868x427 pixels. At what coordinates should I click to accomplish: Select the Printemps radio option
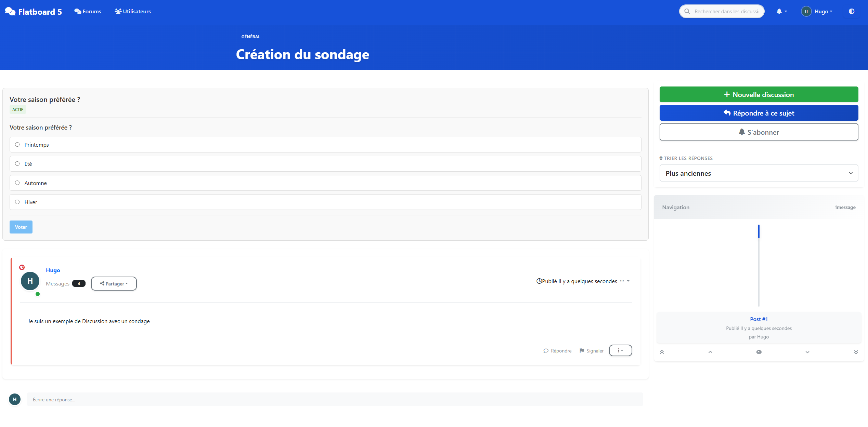point(17,144)
